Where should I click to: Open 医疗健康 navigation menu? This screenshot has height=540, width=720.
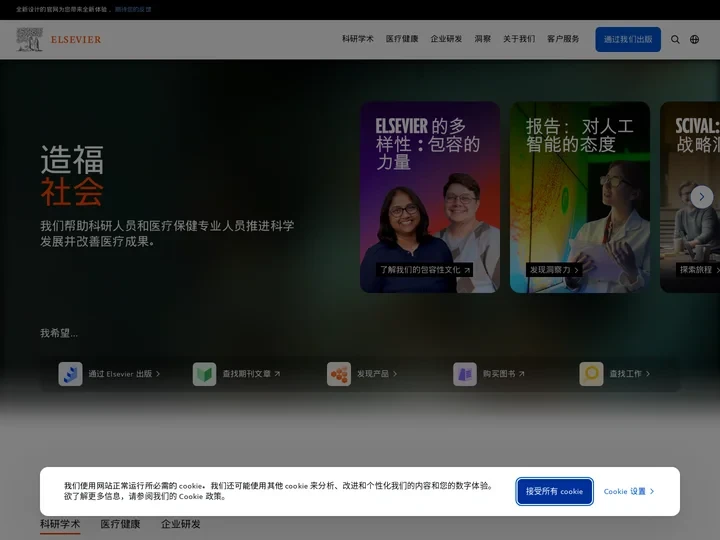click(x=402, y=39)
